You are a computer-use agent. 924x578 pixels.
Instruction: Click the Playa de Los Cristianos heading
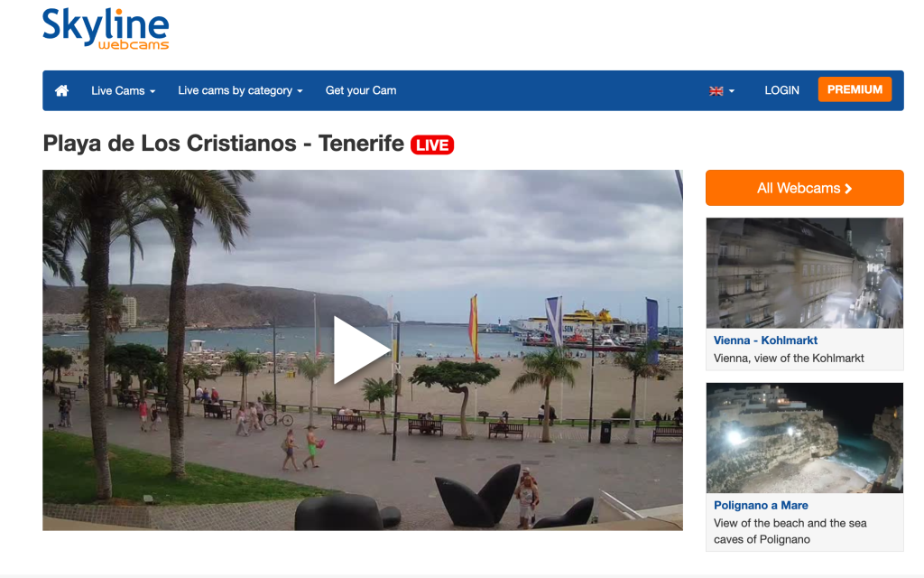click(x=224, y=144)
